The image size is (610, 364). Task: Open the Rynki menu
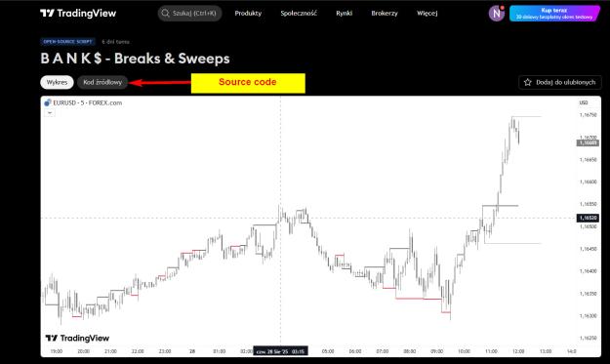coord(344,14)
